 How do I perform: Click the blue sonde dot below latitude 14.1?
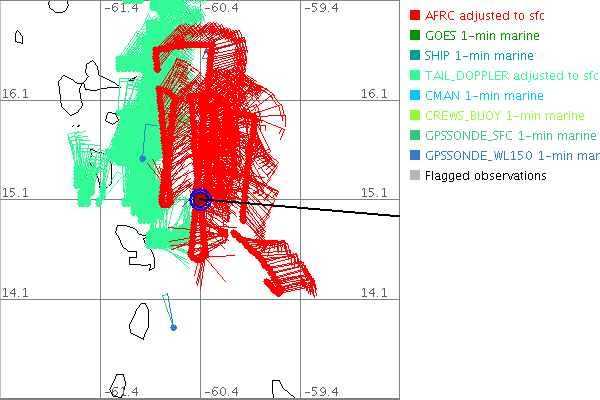pyautogui.click(x=174, y=328)
